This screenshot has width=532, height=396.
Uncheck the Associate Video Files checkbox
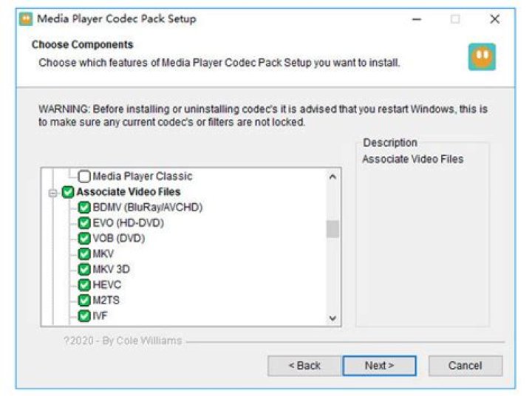click(x=68, y=192)
